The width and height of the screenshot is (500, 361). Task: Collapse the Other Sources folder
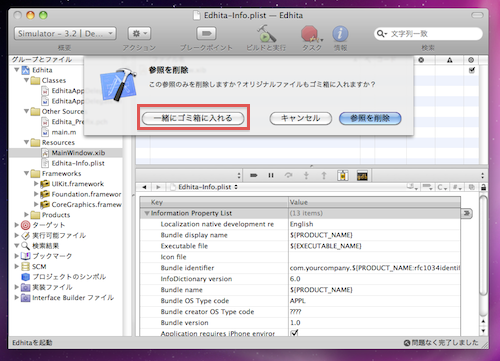(26, 111)
